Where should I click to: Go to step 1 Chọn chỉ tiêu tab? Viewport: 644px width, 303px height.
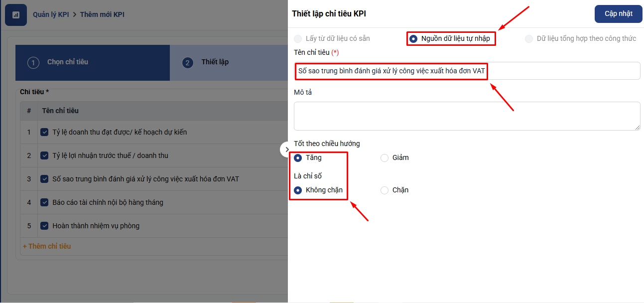(67, 62)
